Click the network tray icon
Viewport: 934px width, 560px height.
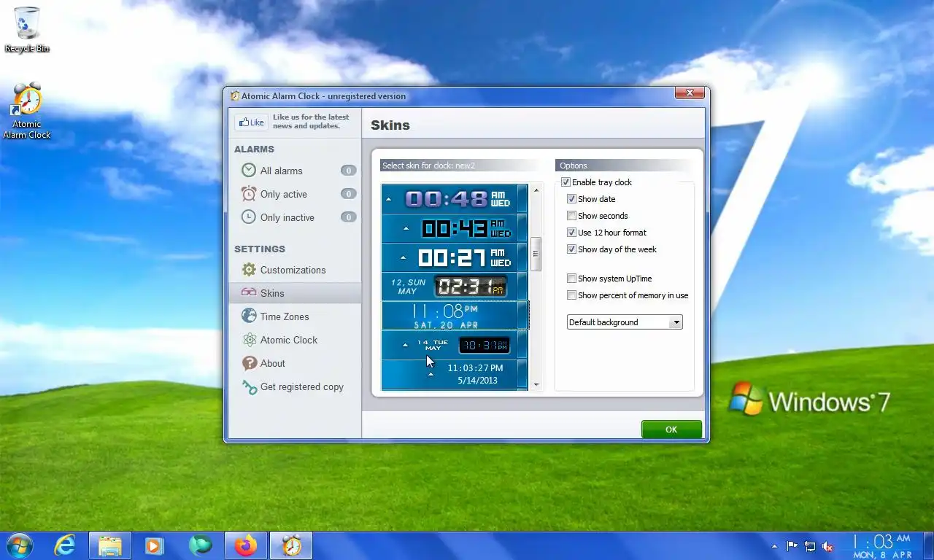(810, 546)
